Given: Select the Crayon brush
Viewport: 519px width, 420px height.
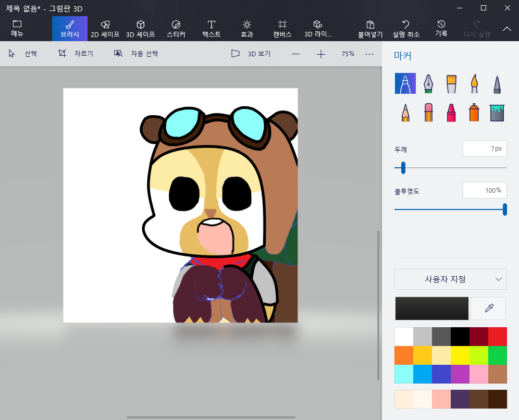Looking at the screenshot, I should (451, 112).
